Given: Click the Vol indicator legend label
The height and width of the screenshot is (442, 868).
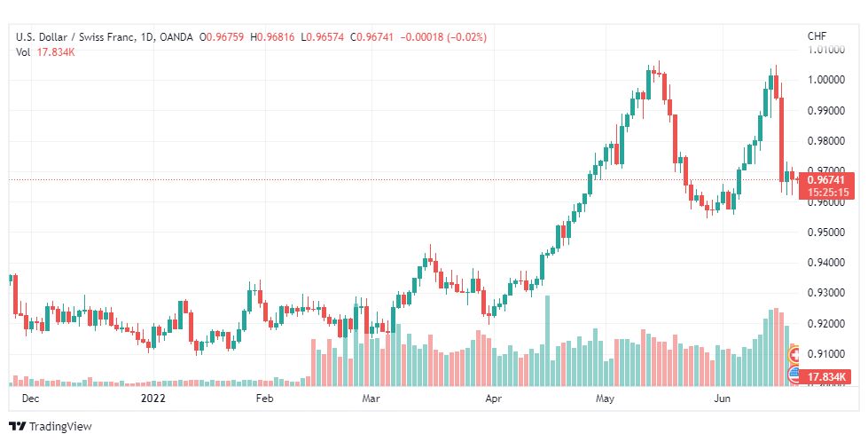Looking at the screenshot, I should pos(23,52).
